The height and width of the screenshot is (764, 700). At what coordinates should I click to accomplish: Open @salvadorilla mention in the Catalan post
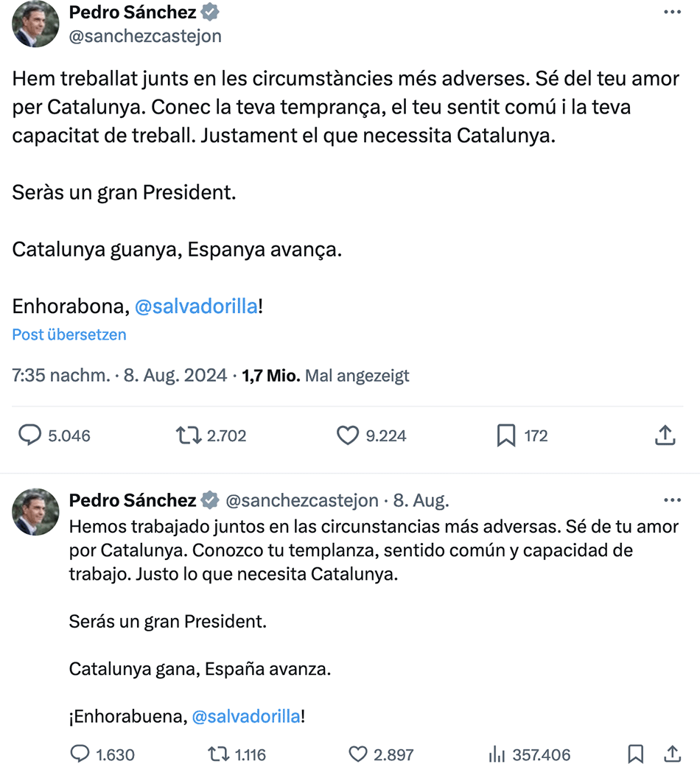click(197, 306)
